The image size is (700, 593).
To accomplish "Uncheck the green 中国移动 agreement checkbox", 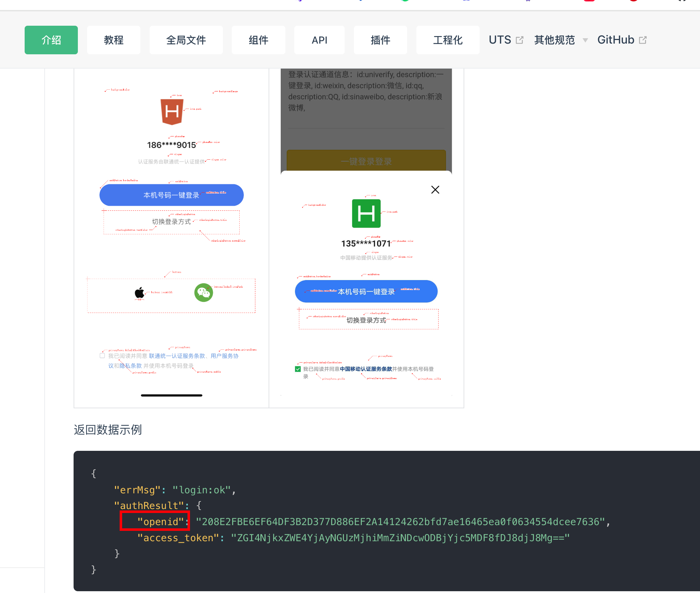I will tap(298, 369).
